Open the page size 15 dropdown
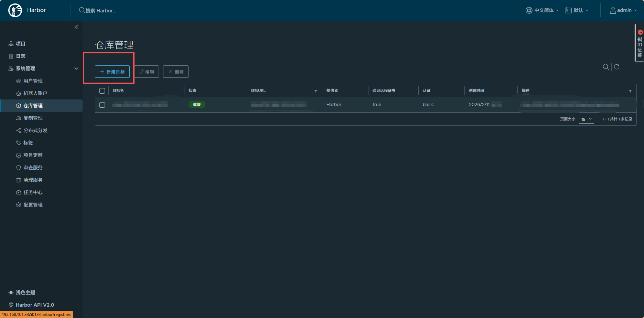This screenshot has height=318, width=644. [x=587, y=119]
